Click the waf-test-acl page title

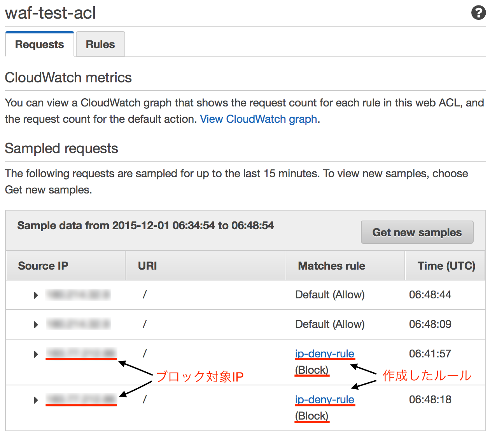point(50,13)
